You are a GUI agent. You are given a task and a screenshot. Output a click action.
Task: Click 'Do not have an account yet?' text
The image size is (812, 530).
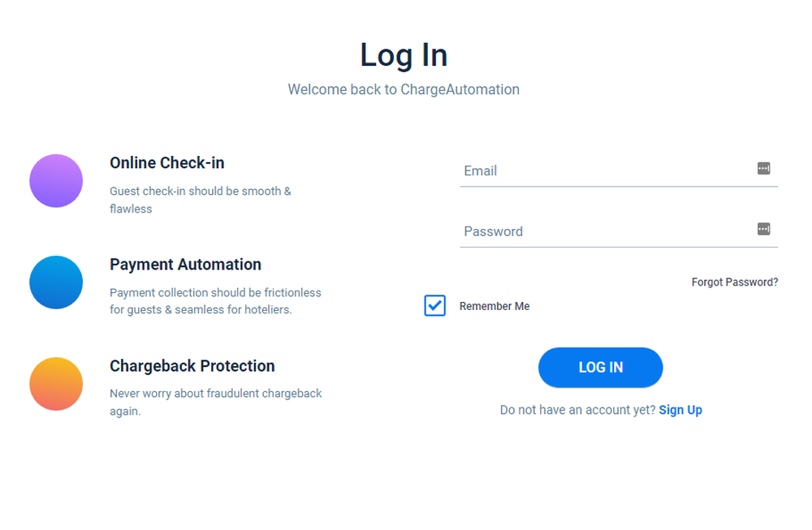578,410
